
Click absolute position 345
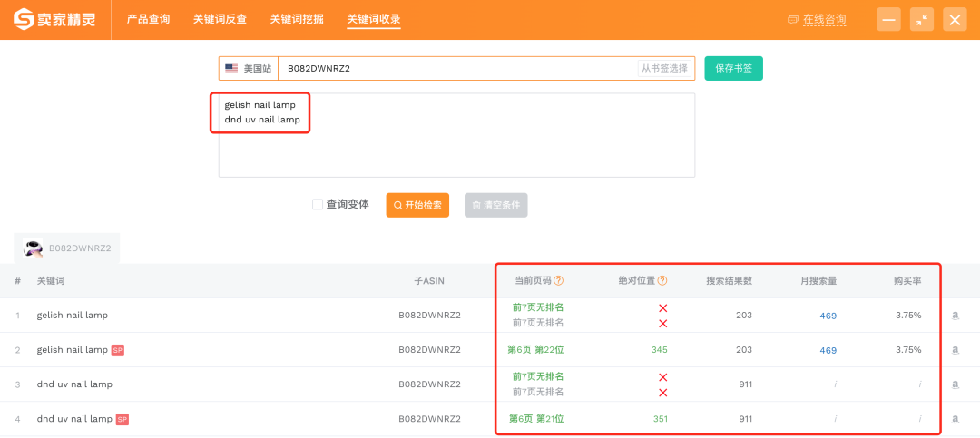pyautogui.click(x=660, y=350)
